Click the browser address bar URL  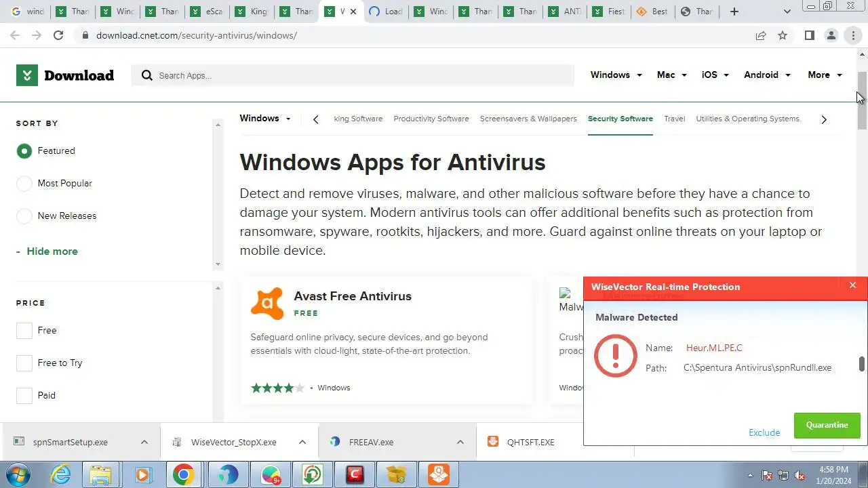point(197,35)
